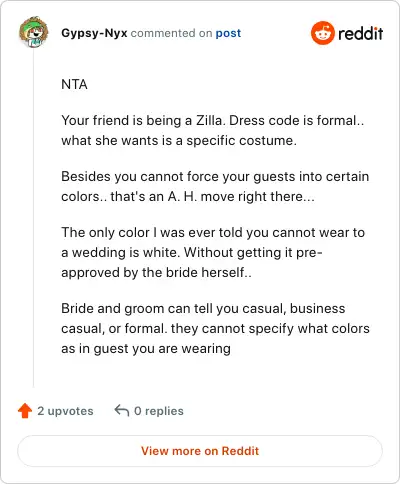The image size is (400, 484).
Task: Click the orange upvote arrow icon
Action: 25,411
